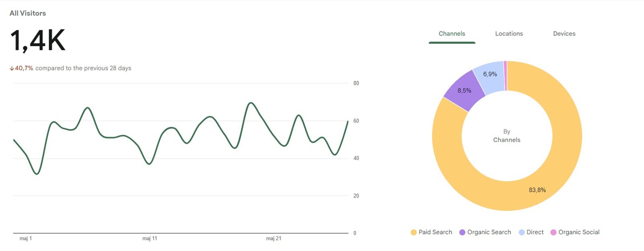Click the thin pink donut segment

pyautogui.click(x=505, y=76)
